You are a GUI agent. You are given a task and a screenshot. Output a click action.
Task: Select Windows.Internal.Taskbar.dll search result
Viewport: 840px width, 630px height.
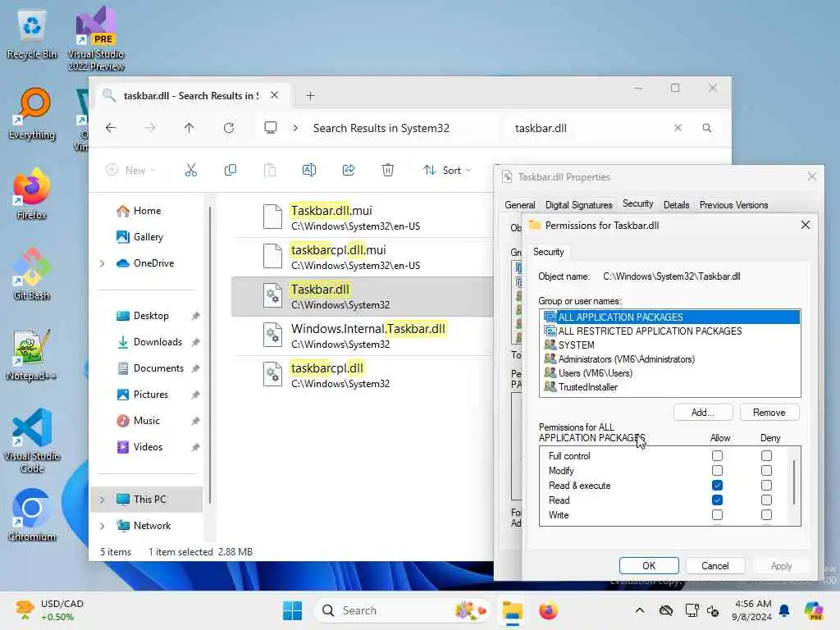click(362, 336)
